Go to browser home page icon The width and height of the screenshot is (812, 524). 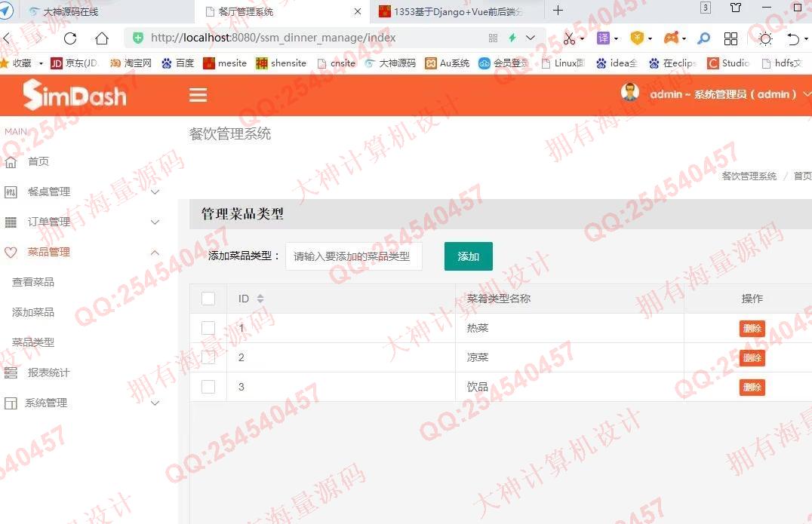click(102, 38)
